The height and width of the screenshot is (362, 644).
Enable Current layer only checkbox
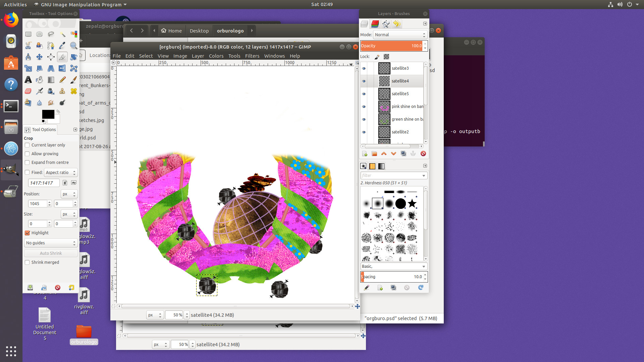[x=28, y=145]
